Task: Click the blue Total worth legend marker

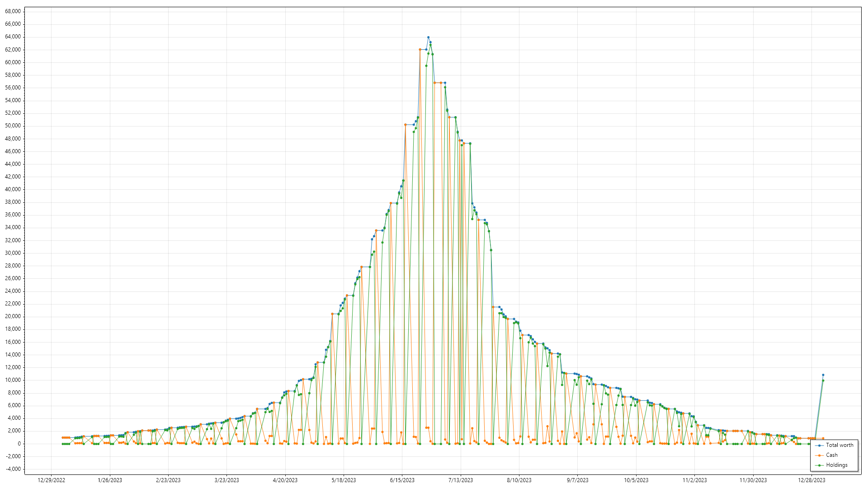Action: click(x=820, y=446)
